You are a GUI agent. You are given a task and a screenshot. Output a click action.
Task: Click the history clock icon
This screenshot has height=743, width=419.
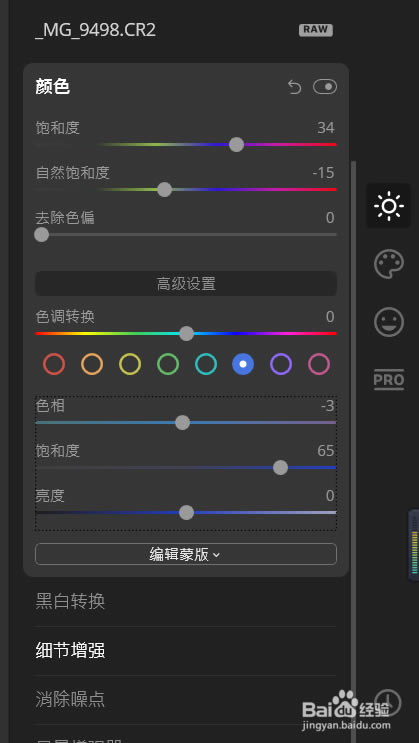point(388,702)
